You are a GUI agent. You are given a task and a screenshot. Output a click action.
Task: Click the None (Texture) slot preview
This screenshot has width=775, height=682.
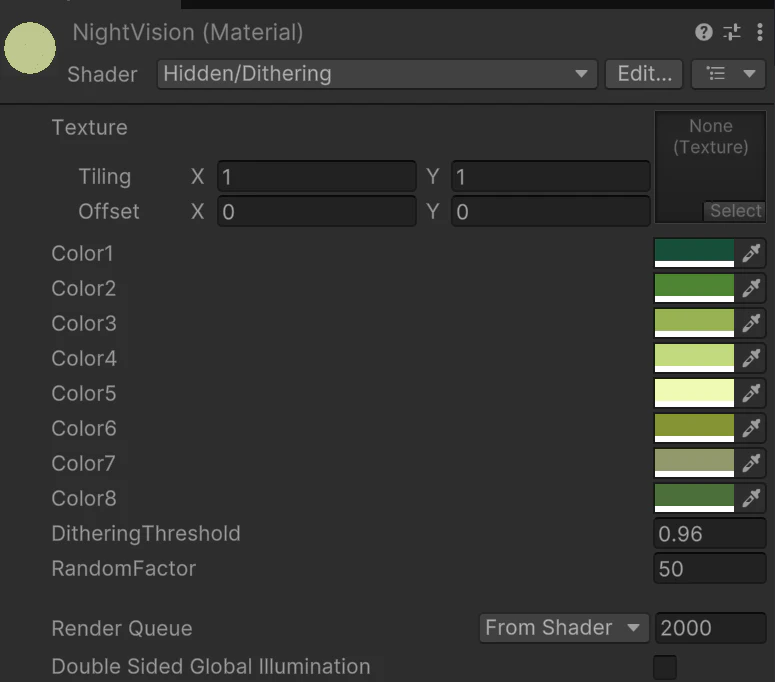click(x=710, y=167)
